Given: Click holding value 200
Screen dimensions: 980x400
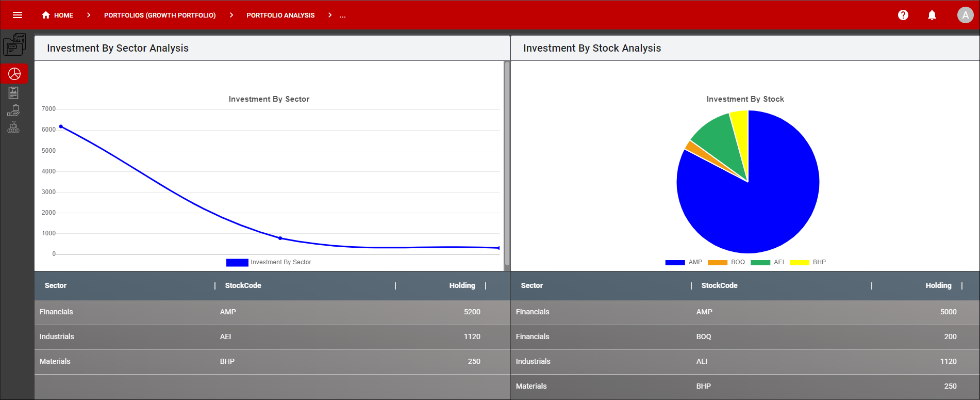Looking at the screenshot, I should 951,337.
